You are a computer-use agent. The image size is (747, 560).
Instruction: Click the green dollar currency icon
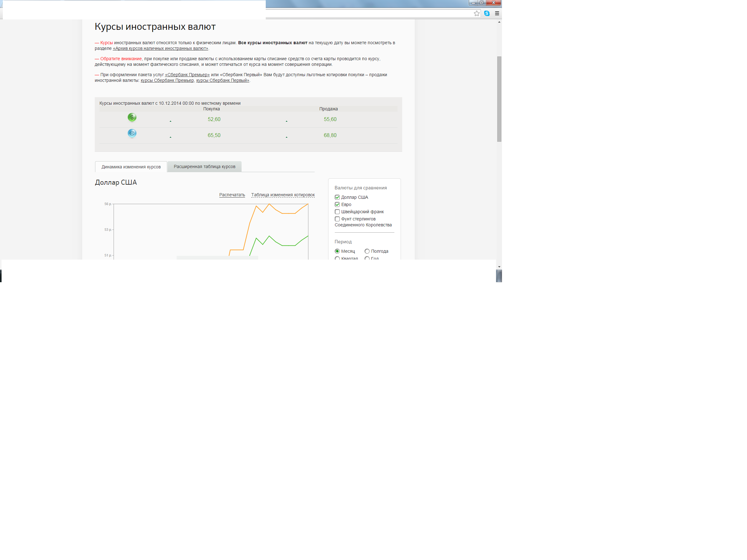coord(132,118)
